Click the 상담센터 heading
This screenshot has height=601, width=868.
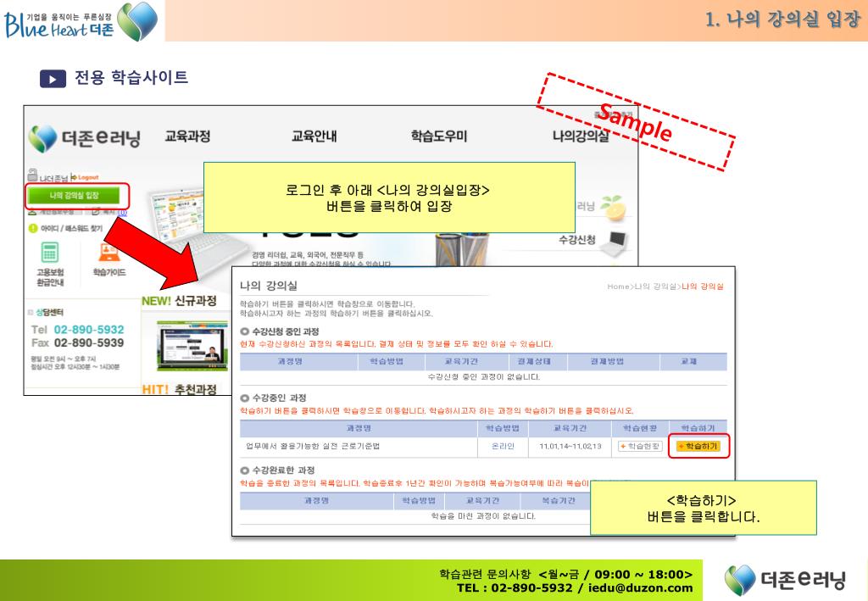coord(48,312)
